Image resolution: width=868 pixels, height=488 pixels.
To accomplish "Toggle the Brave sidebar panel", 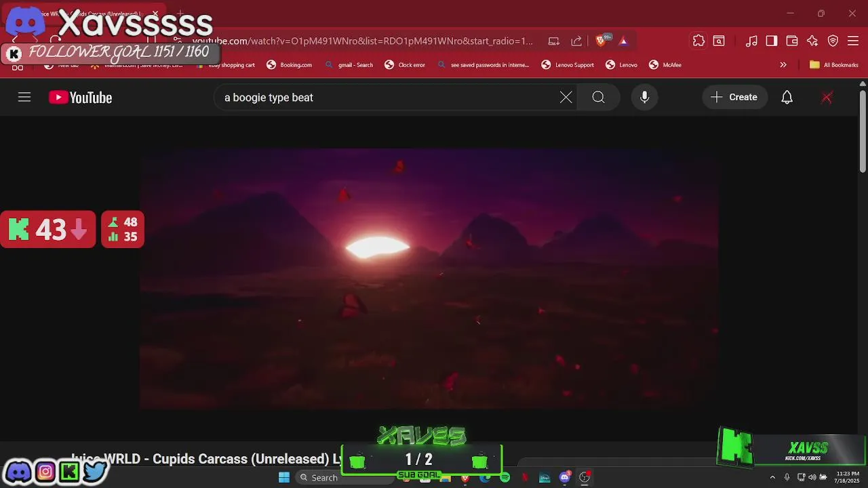I will (x=772, y=41).
